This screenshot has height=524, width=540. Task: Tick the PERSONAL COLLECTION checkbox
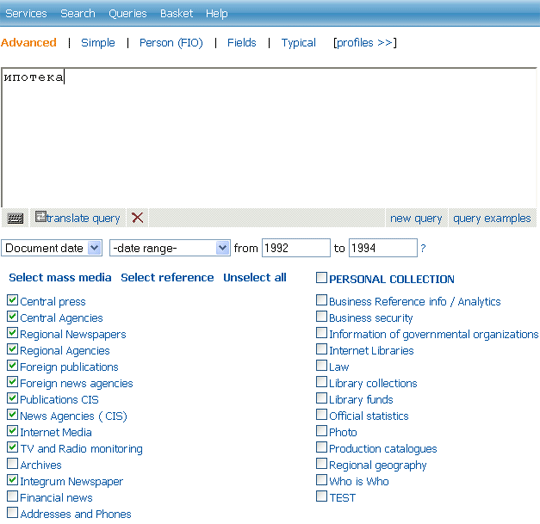pos(321,277)
